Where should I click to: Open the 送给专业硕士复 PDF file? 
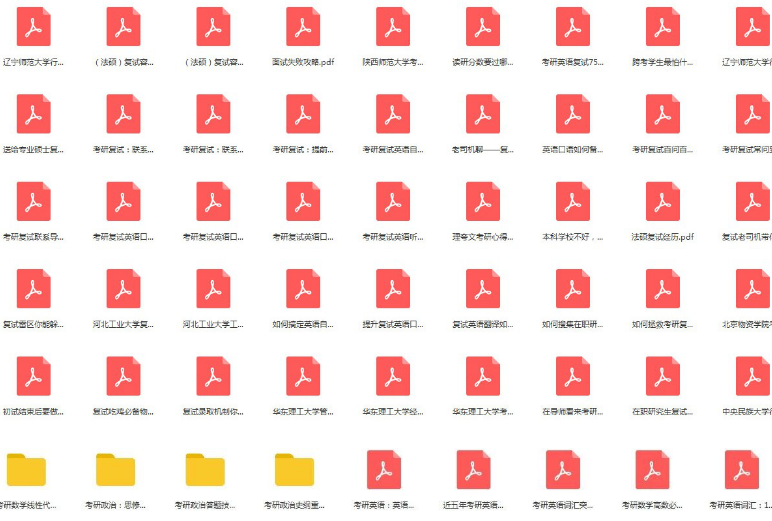point(33,114)
